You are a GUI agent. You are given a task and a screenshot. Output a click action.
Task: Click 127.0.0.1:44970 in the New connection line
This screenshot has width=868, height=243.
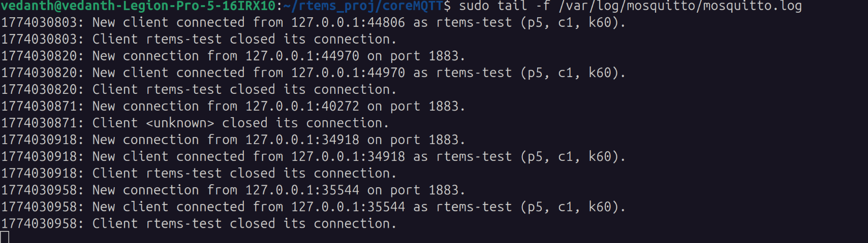click(302, 56)
